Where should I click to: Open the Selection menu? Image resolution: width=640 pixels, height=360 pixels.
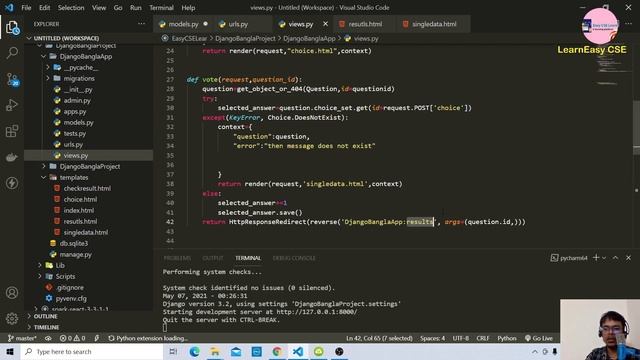71,8
